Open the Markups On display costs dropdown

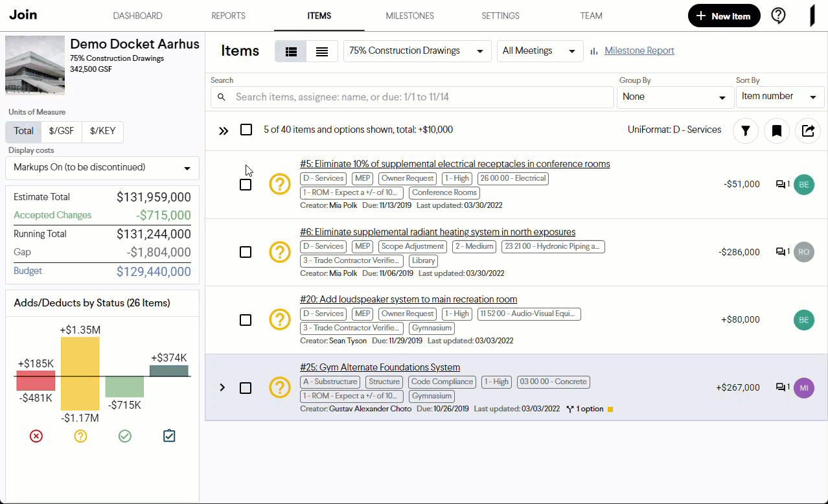click(x=102, y=168)
